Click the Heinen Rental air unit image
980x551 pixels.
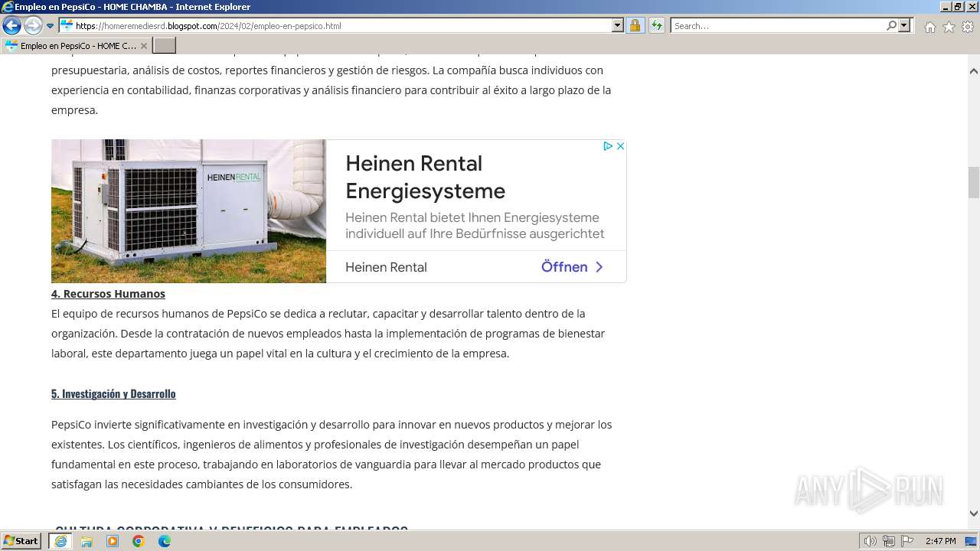pyautogui.click(x=188, y=211)
